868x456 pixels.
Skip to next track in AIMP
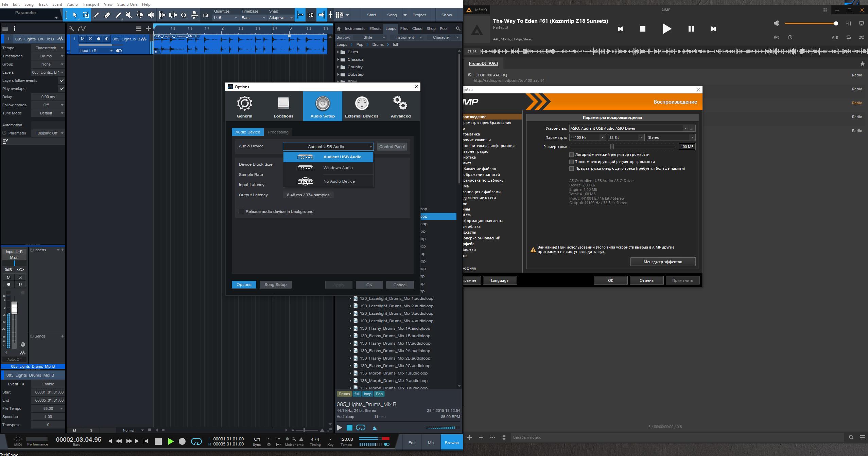coord(713,29)
